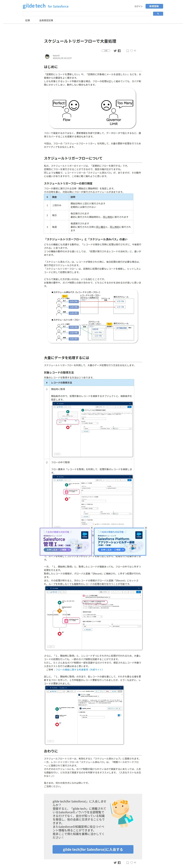The height and width of the screenshot is (868, 186).
Task: Click the 毎週 frequency table cell
Action: pyautogui.click(x=59, y=227)
